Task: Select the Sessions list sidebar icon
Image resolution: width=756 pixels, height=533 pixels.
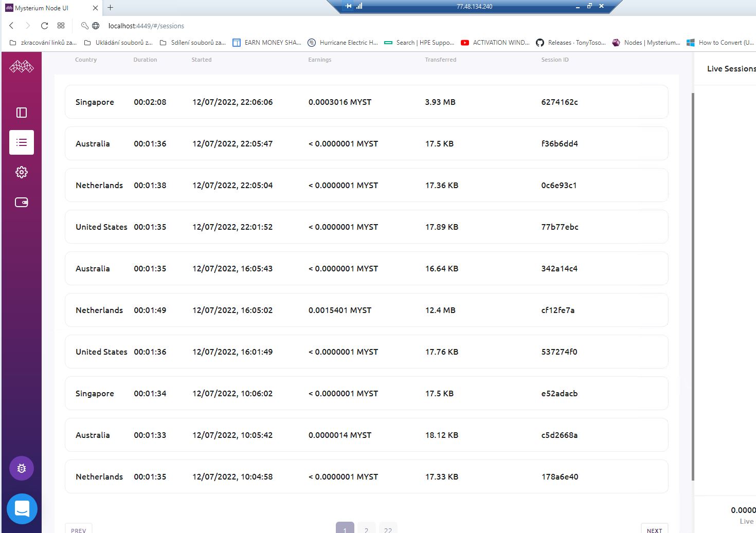Action: point(22,142)
